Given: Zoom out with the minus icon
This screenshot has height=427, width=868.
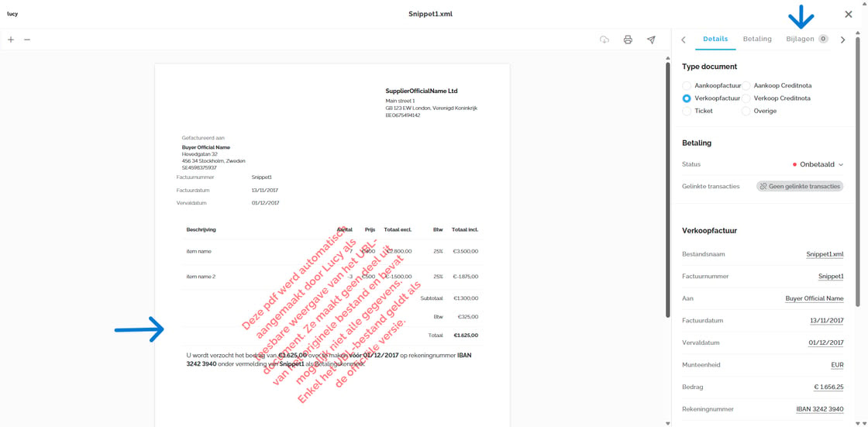Looking at the screenshot, I should click(x=27, y=40).
